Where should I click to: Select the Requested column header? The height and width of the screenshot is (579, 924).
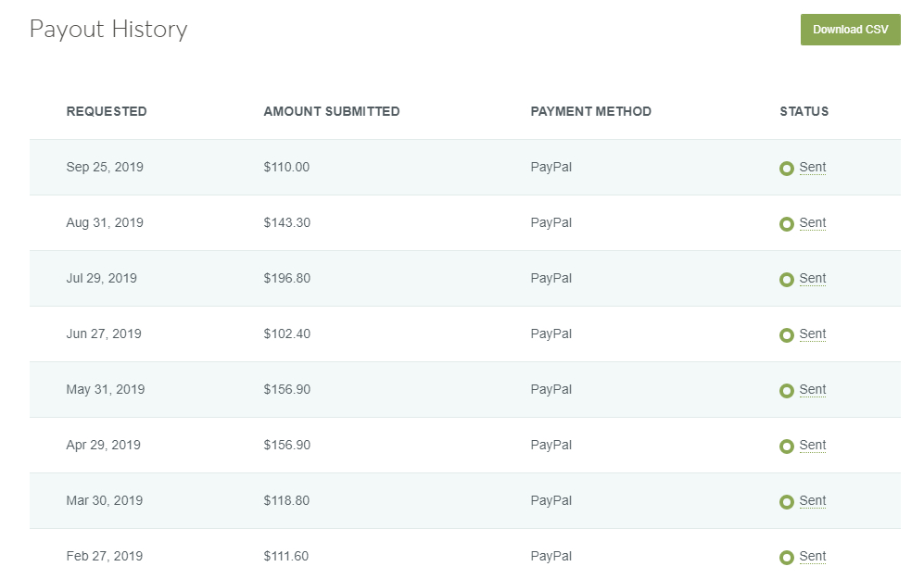point(107,111)
